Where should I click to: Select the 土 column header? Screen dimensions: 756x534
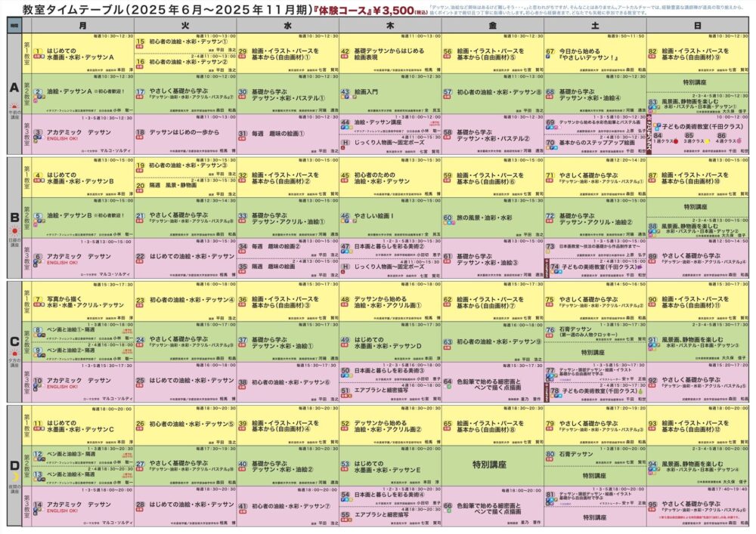[594, 25]
